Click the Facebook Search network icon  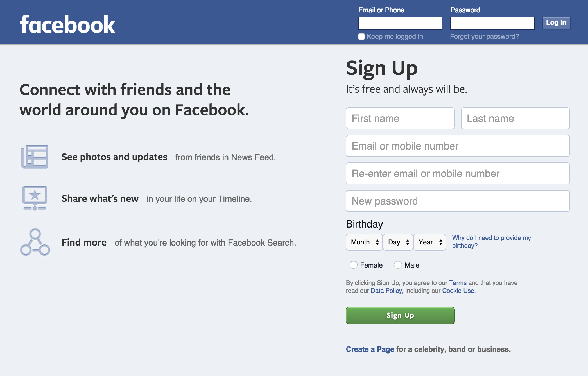coord(35,243)
